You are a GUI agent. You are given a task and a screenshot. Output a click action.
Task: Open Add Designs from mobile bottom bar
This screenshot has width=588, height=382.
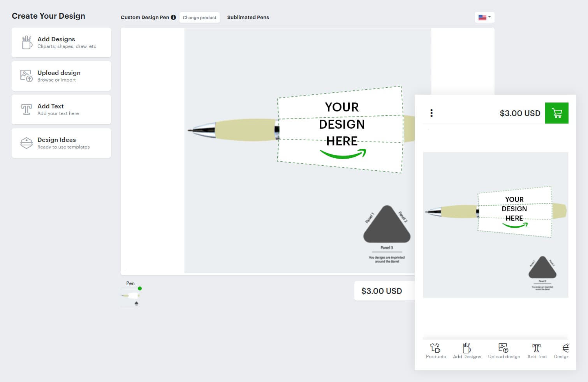467,351
